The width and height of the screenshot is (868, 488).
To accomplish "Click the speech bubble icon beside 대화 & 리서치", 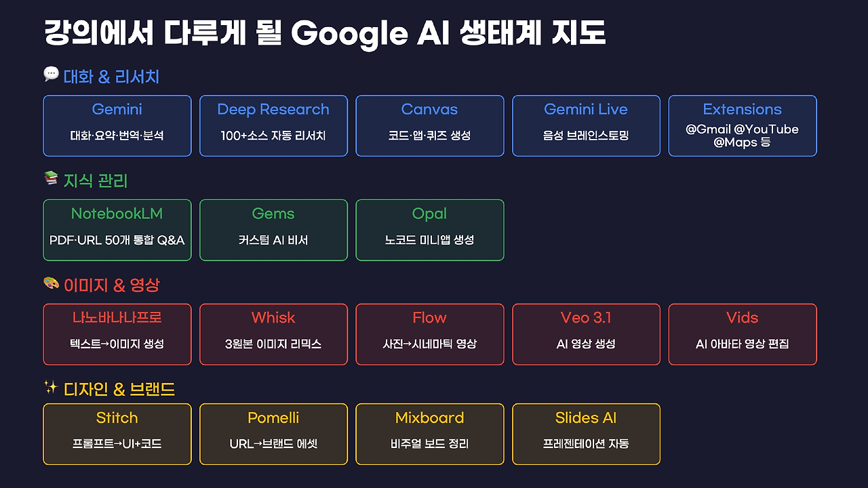I will [51, 74].
